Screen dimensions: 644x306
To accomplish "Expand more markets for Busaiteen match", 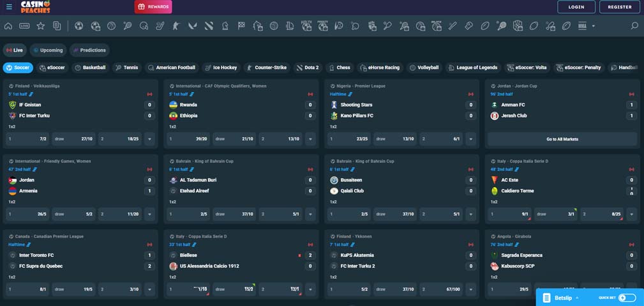I will point(470,214).
